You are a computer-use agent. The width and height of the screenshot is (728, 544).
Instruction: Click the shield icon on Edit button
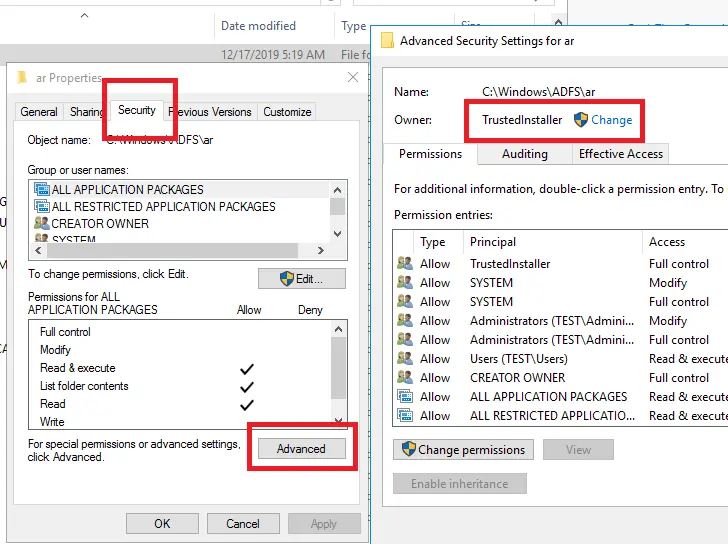click(x=287, y=278)
